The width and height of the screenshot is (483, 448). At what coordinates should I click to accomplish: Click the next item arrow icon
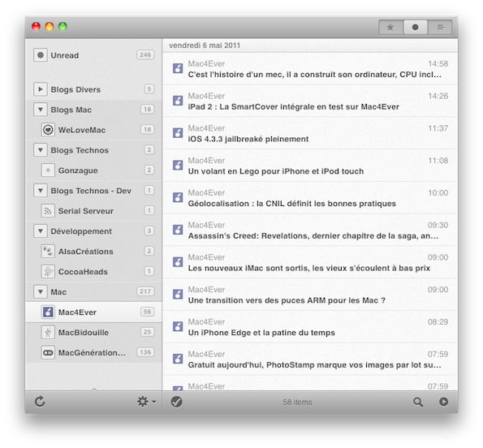443,402
